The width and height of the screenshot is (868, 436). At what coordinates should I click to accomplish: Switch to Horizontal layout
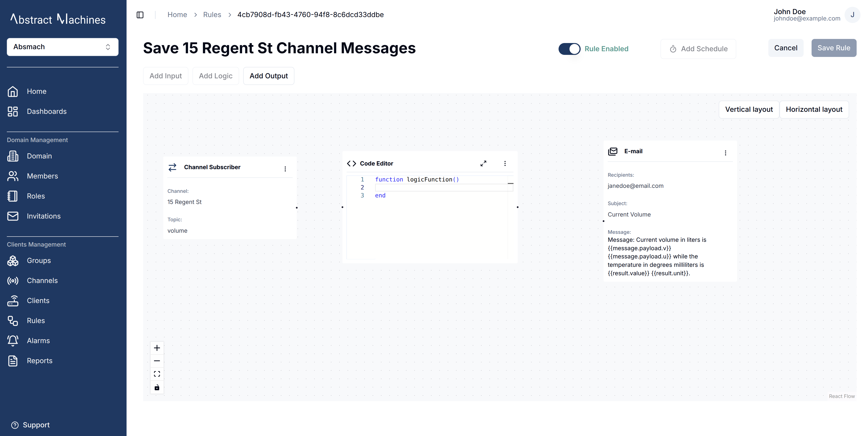[814, 110]
